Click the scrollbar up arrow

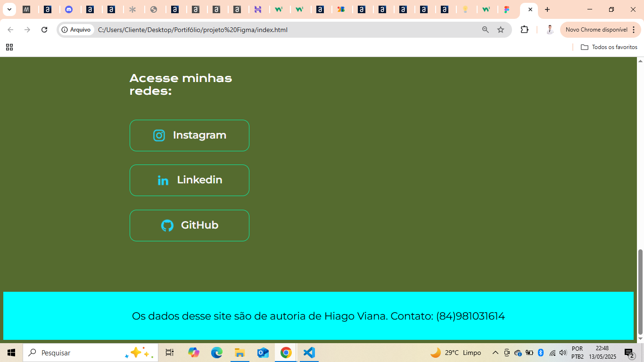tap(640, 60)
